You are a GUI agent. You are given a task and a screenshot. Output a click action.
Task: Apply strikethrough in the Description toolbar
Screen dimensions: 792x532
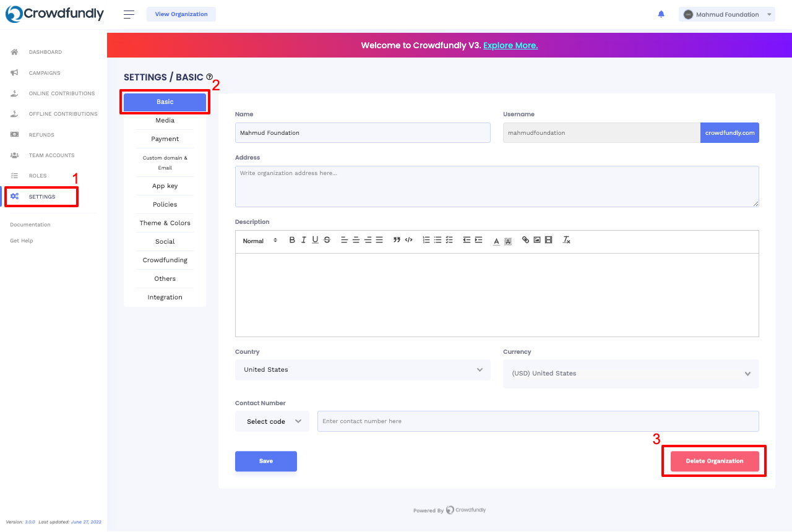coord(327,240)
